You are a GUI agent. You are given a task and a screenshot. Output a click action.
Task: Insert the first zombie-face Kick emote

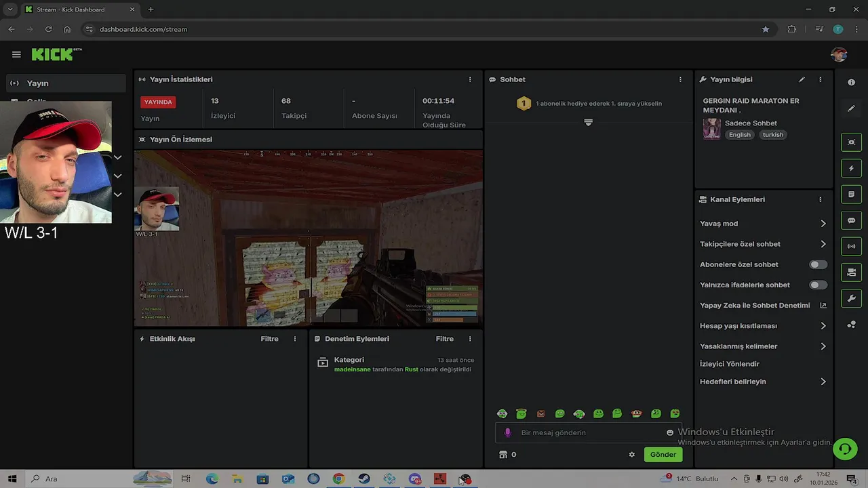coord(502,413)
